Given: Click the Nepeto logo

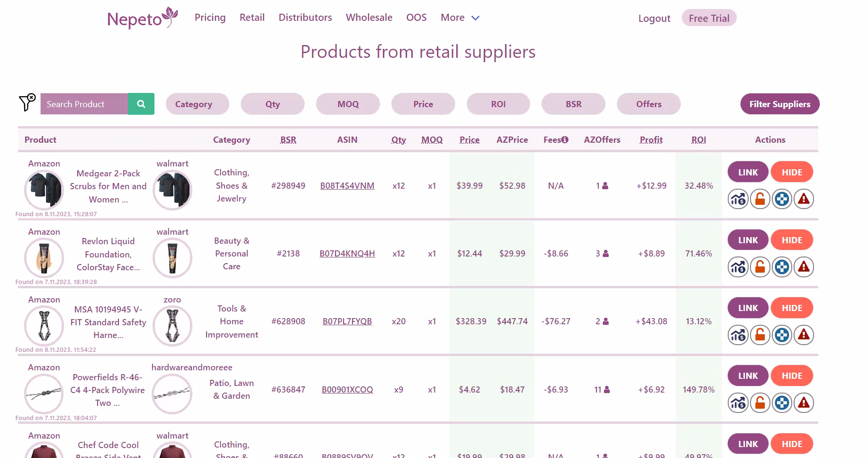Looking at the screenshot, I should click(x=143, y=18).
